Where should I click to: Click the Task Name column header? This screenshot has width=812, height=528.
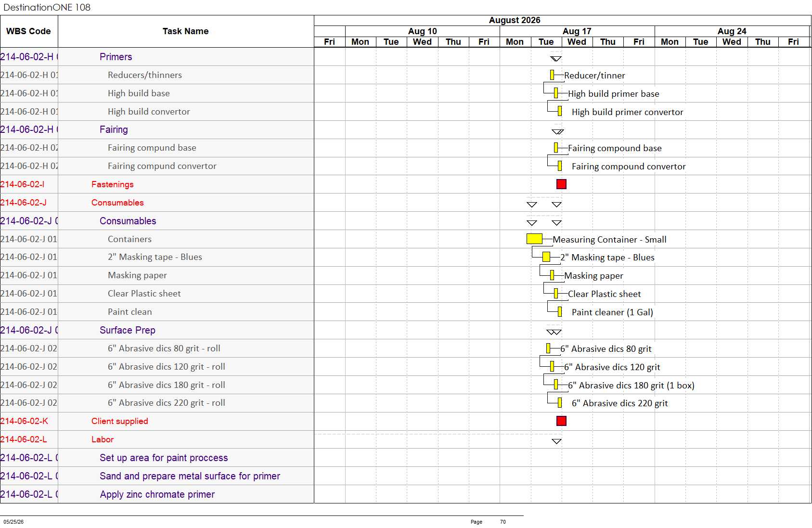click(x=186, y=31)
